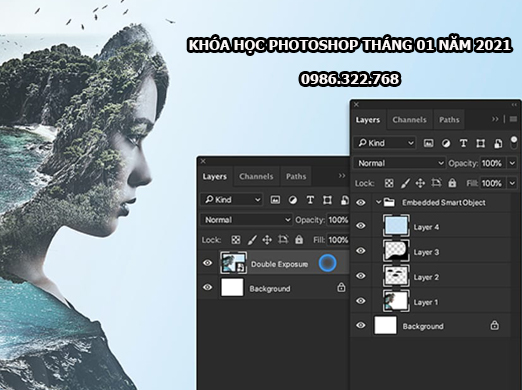Select Layers tab in left panel
This screenshot has width=522, height=390.
(x=214, y=176)
